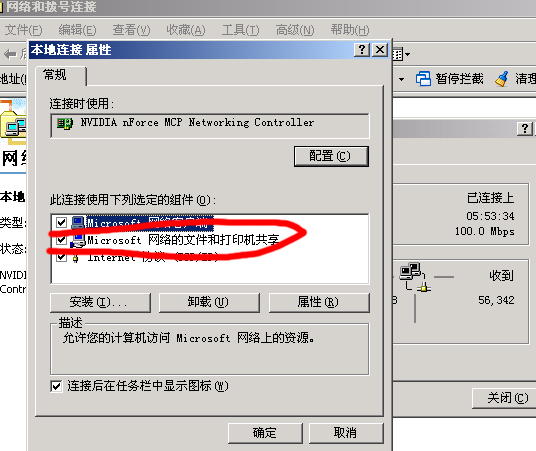This screenshot has width=536, height=451.
Task: Toggle 连接后在任务栏中显示图标 checkbox
Action: (56, 386)
